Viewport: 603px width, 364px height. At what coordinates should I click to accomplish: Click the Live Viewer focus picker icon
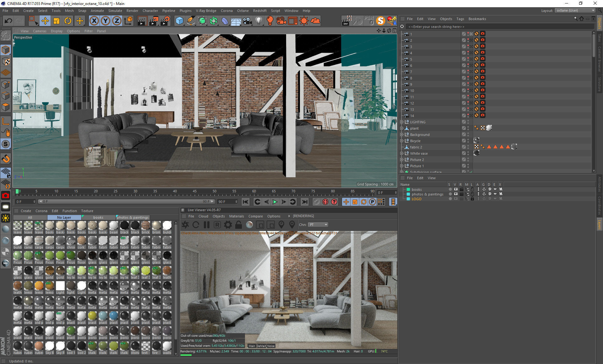[281, 225]
